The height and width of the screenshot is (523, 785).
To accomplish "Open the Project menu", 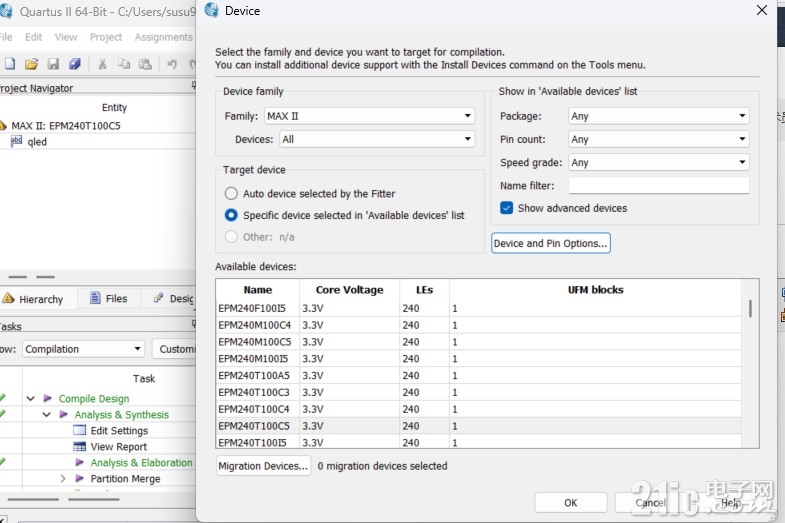I will tap(106, 37).
